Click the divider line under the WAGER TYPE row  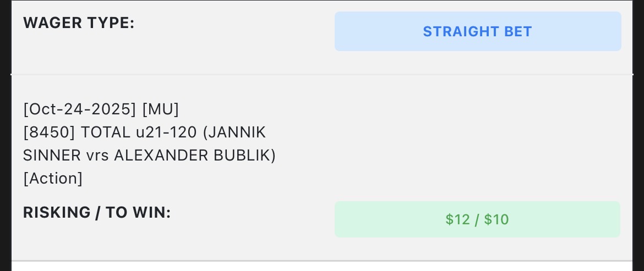point(322,74)
